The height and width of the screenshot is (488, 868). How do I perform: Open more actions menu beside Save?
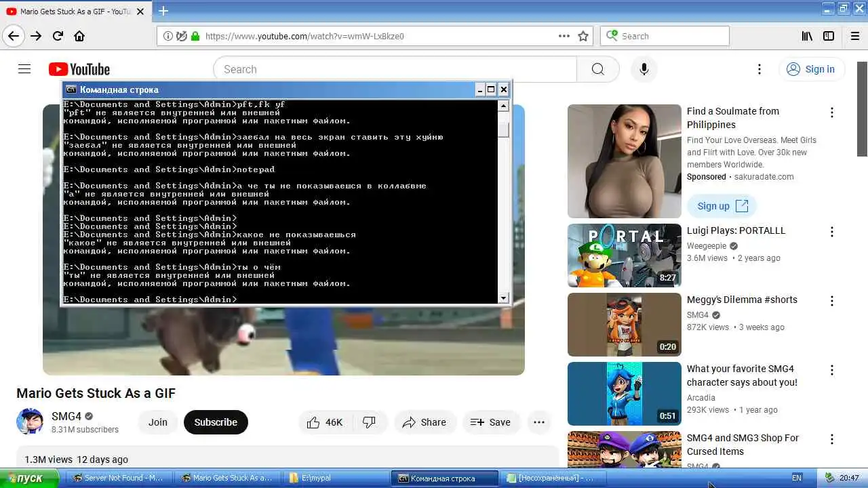tap(539, 422)
